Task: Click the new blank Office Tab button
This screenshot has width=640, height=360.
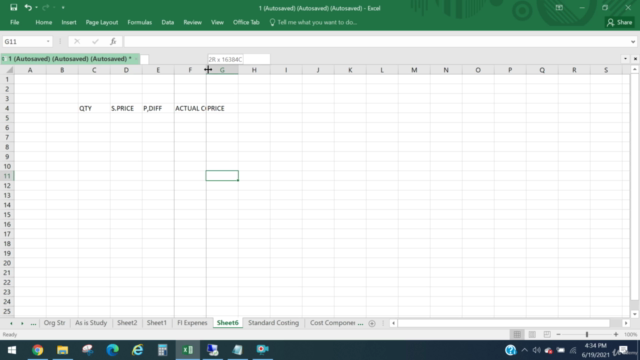Action: click(x=144, y=59)
